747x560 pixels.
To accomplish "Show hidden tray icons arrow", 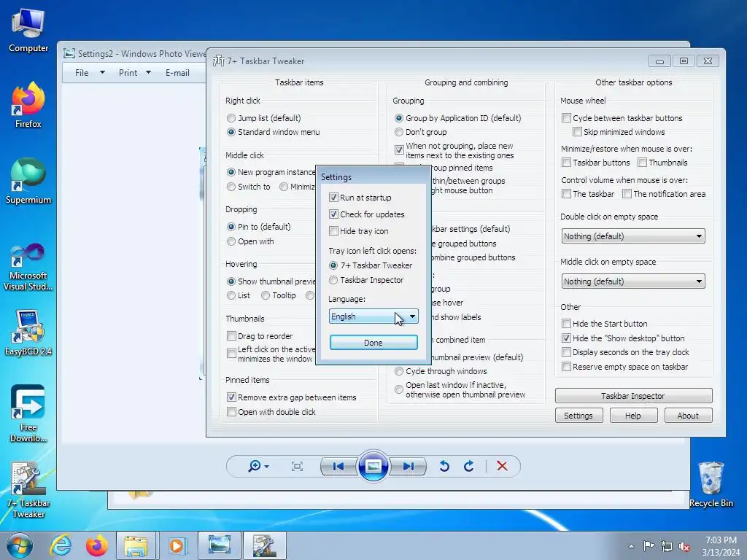I will pos(631,546).
